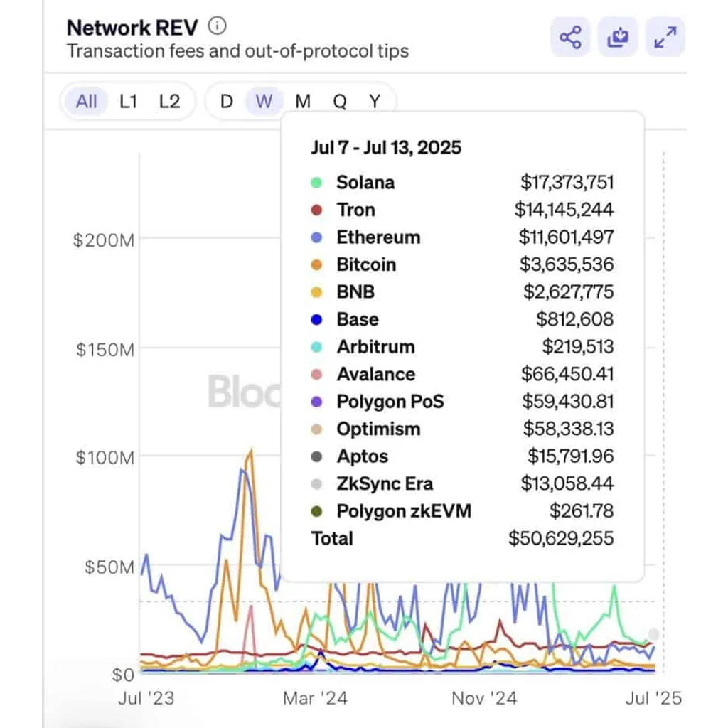Switch to quarterly (Q) interval
728x728 pixels.
(340, 101)
